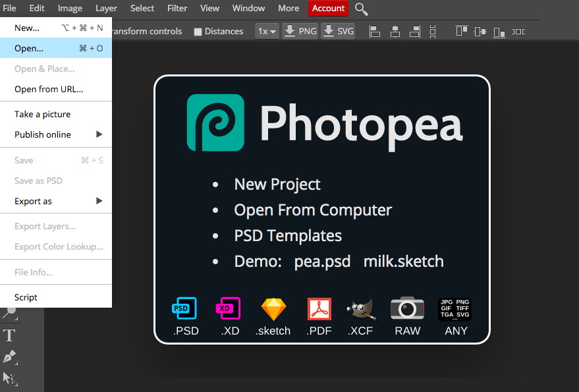
Task: Click the New Project link
Action: 277,184
